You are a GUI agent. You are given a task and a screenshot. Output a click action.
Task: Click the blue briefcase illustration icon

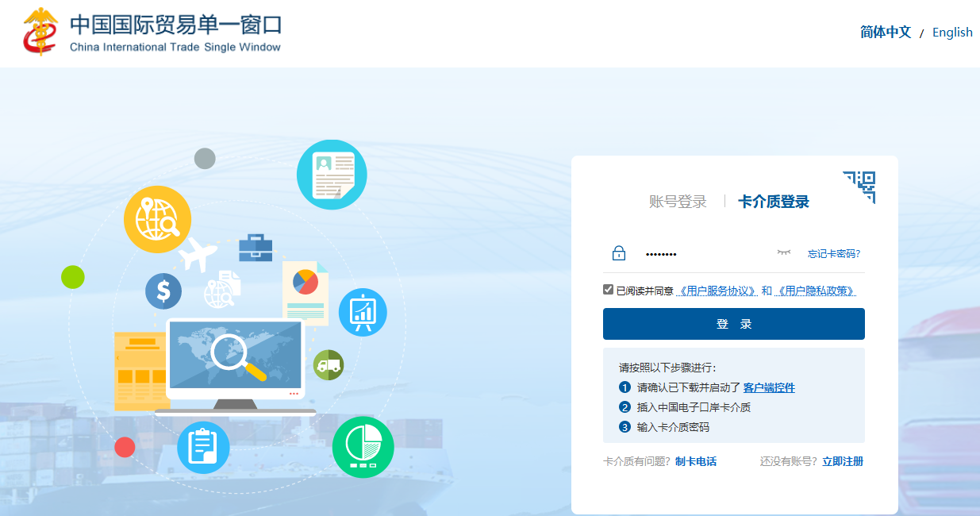click(256, 248)
